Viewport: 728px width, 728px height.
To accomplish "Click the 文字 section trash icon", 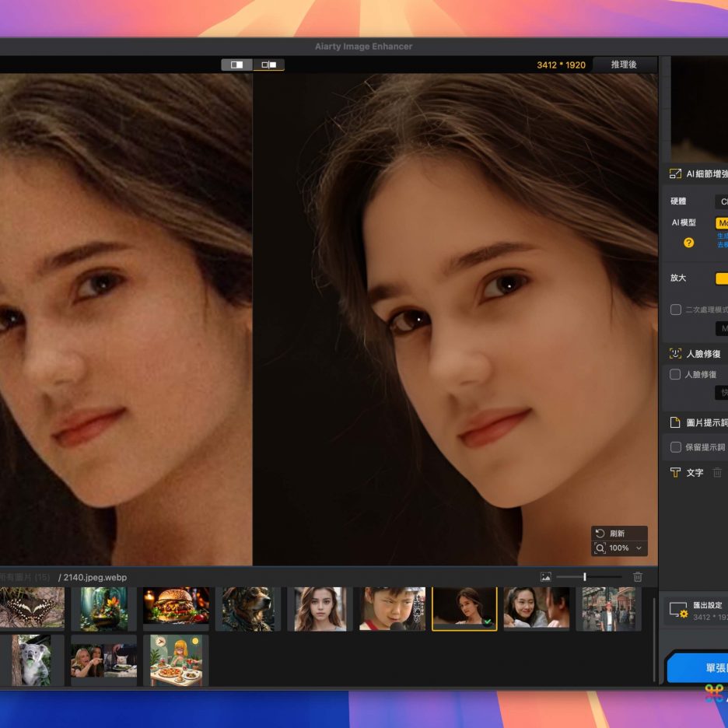I will point(717,472).
